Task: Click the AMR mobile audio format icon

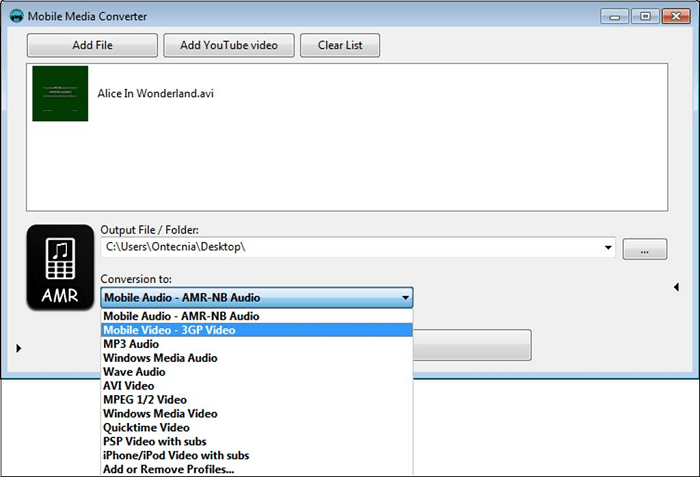Action: (x=60, y=267)
